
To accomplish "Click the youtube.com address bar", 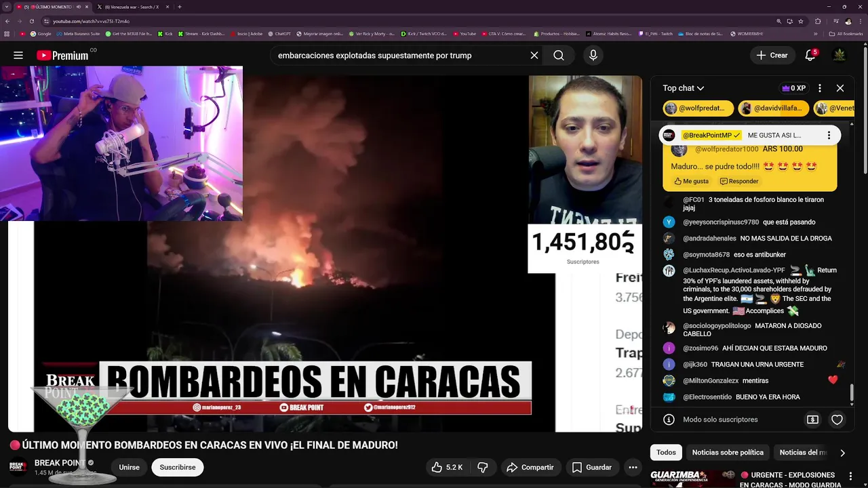I will pos(407,21).
